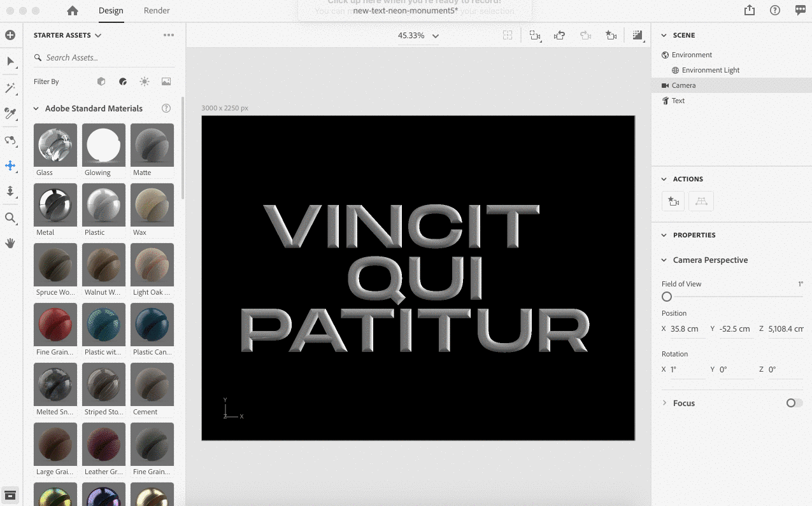Click the Add and Import plus icon
Image resolution: width=812 pixels, height=506 pixels.
(10, 35)
